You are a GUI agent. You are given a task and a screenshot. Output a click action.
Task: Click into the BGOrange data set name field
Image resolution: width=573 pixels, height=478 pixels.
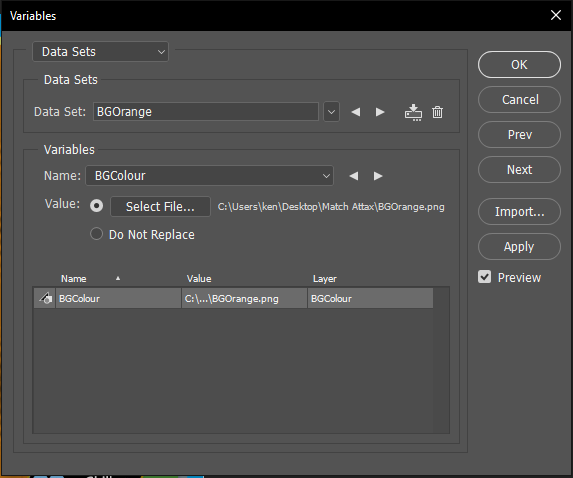[206, 112]
